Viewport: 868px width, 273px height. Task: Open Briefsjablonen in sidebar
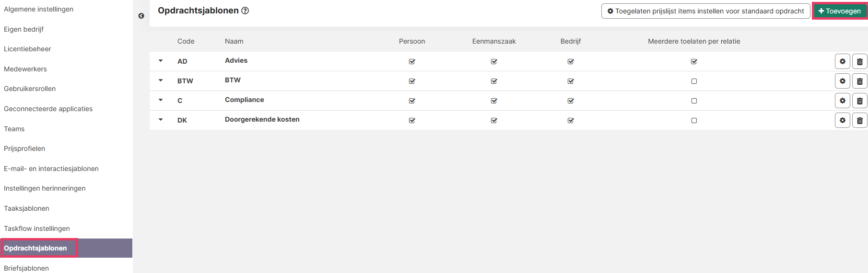(26, 268)
